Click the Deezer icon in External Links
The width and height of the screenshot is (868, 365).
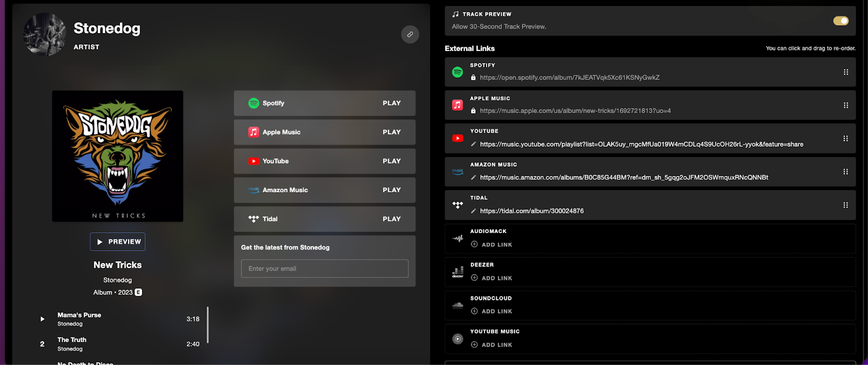tap(457, 272)
